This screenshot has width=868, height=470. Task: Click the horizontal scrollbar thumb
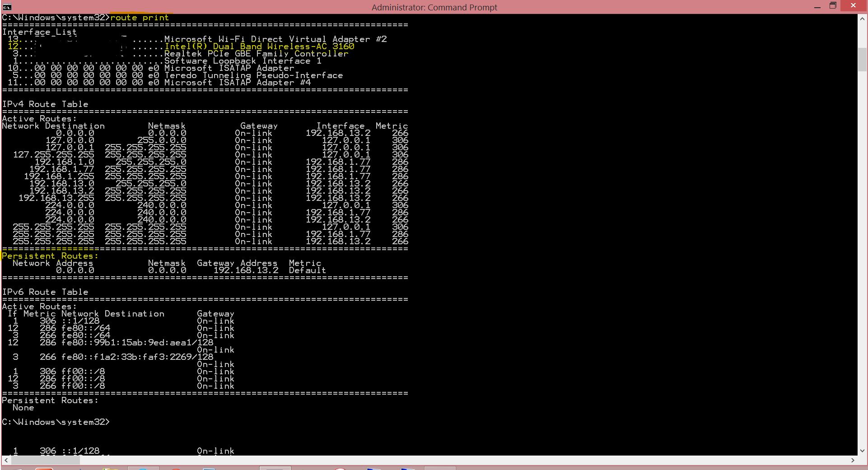tap(45, 460)
